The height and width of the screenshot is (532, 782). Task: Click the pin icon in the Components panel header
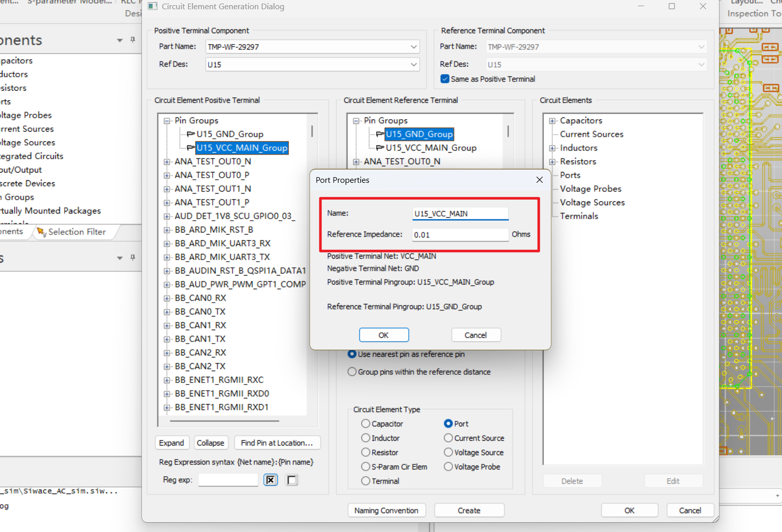133,40
